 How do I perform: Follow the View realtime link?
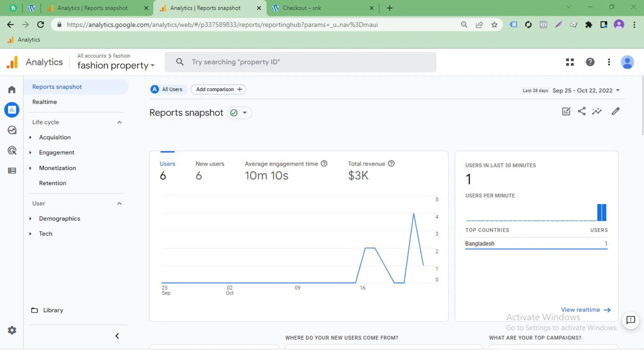point(586,310)
